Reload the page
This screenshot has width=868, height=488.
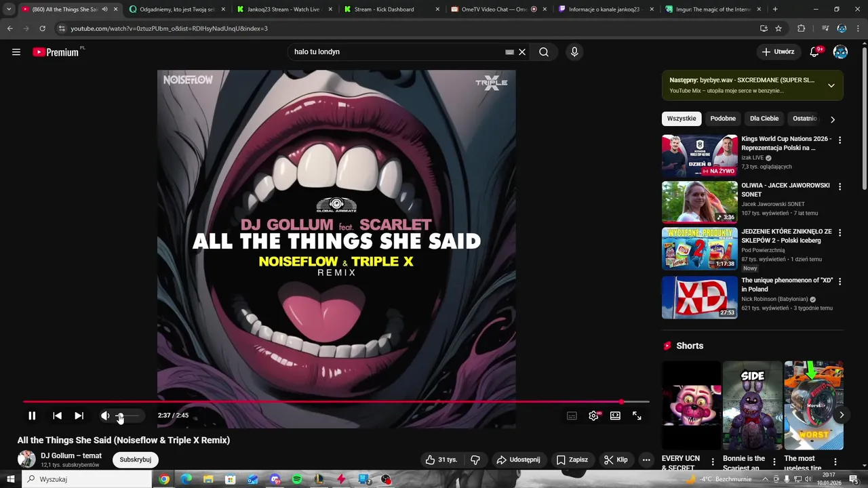point(42,28)
